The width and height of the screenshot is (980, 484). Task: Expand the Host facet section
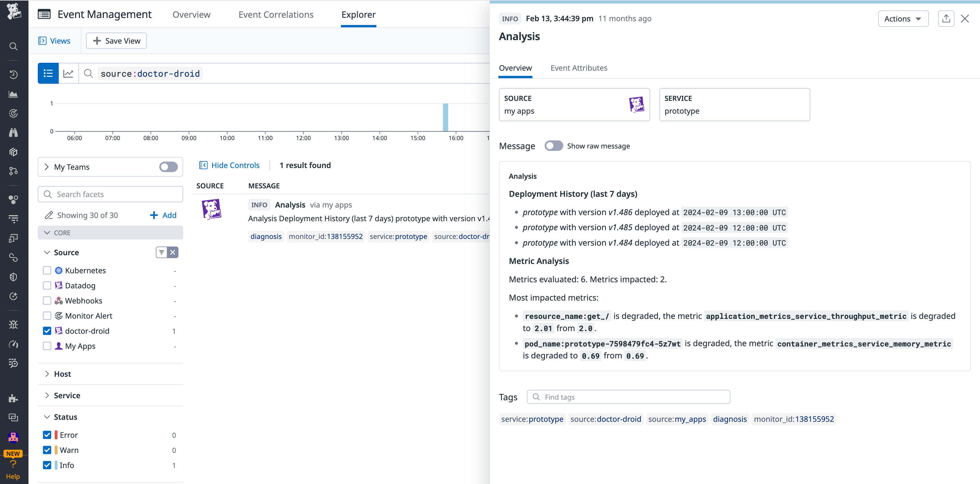click(x=47, y=374)
